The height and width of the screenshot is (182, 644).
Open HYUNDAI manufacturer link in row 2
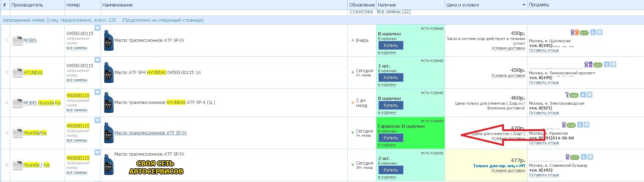pyautogui.click(x=33, y=73)
